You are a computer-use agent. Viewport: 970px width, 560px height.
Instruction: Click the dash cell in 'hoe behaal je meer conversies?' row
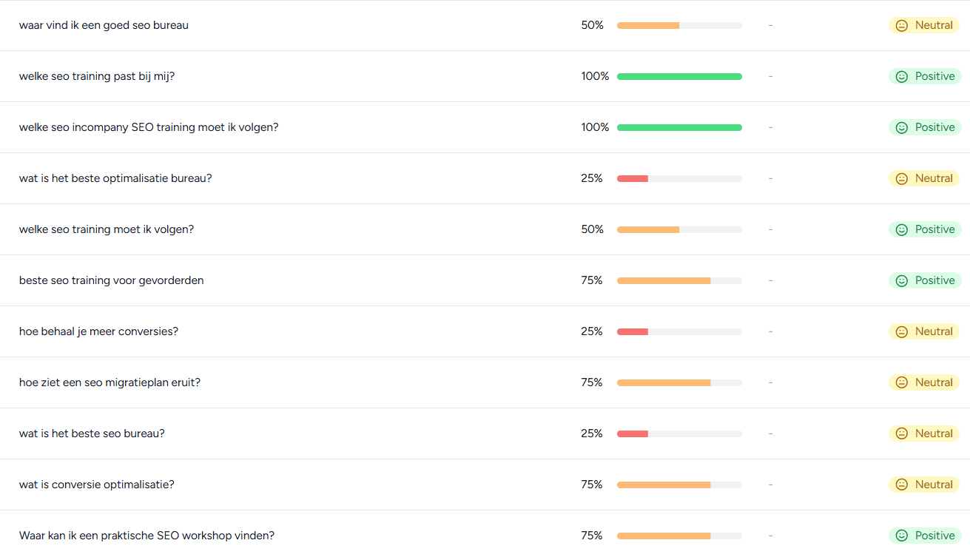(x=770, y=331)
